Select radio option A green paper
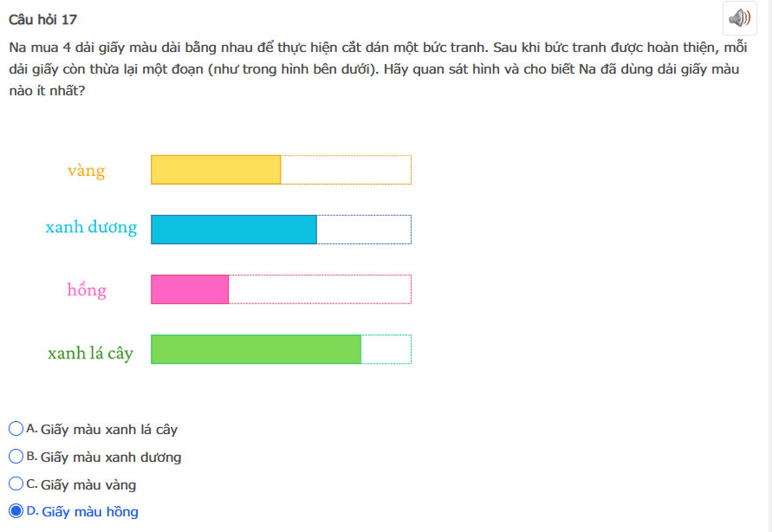772x532 pixels. pos(16,429)
